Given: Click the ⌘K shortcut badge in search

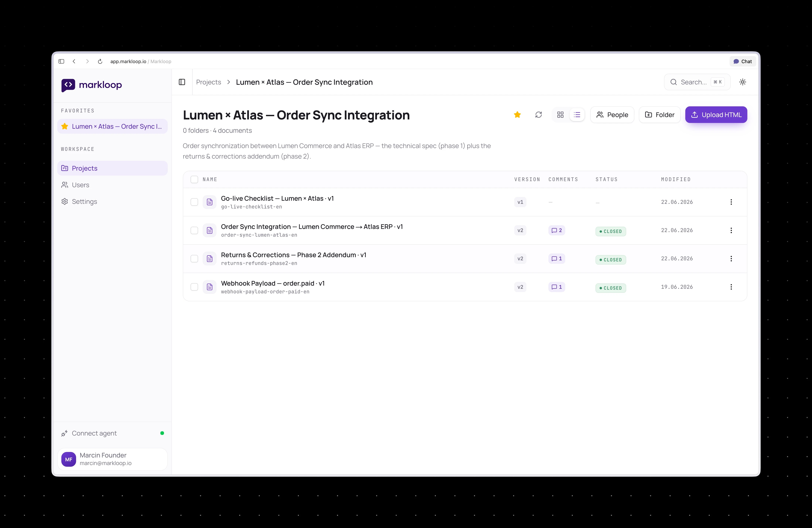Looking at the screenshot, I should (x=717, y=82).
